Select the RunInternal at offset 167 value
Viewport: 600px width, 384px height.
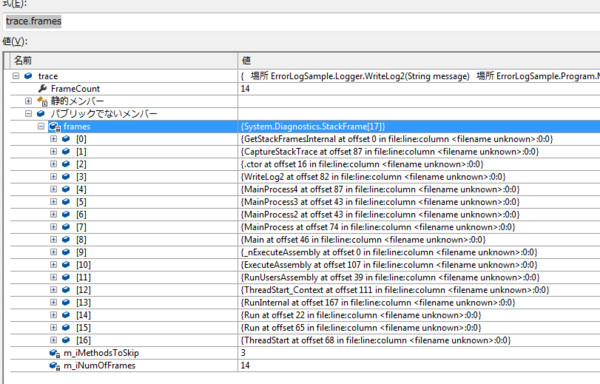[378, 302]
